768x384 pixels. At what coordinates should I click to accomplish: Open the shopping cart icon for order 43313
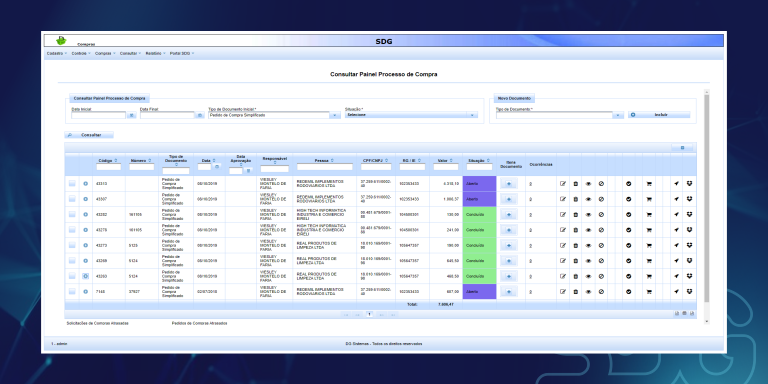649,184
